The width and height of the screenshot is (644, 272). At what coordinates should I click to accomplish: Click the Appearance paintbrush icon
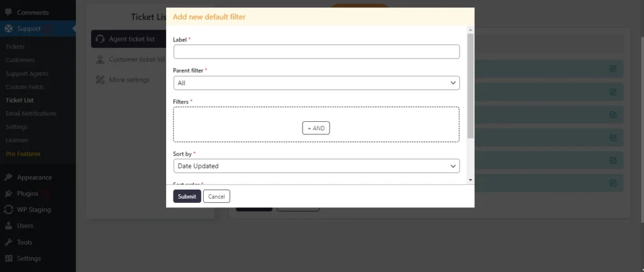[x=8, y=177]
